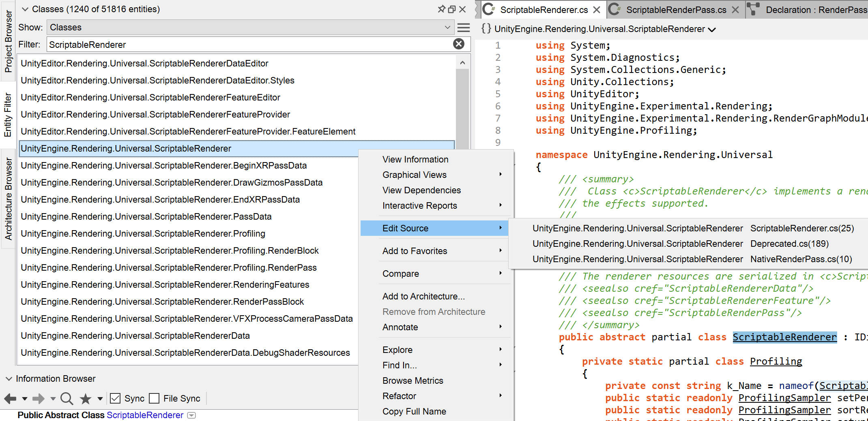Select Browse Metrics from menu
This screenshot has height=421, width=868.
tap(435, 380)
